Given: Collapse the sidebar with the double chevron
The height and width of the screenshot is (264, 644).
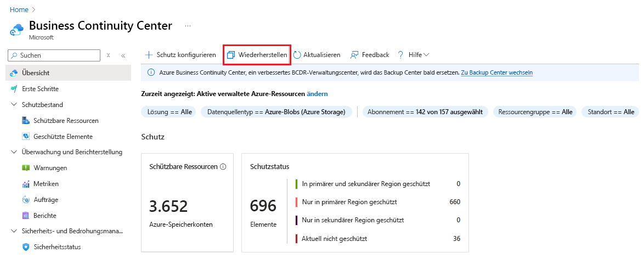Looking at the screenshot, I should pos(123,55).
